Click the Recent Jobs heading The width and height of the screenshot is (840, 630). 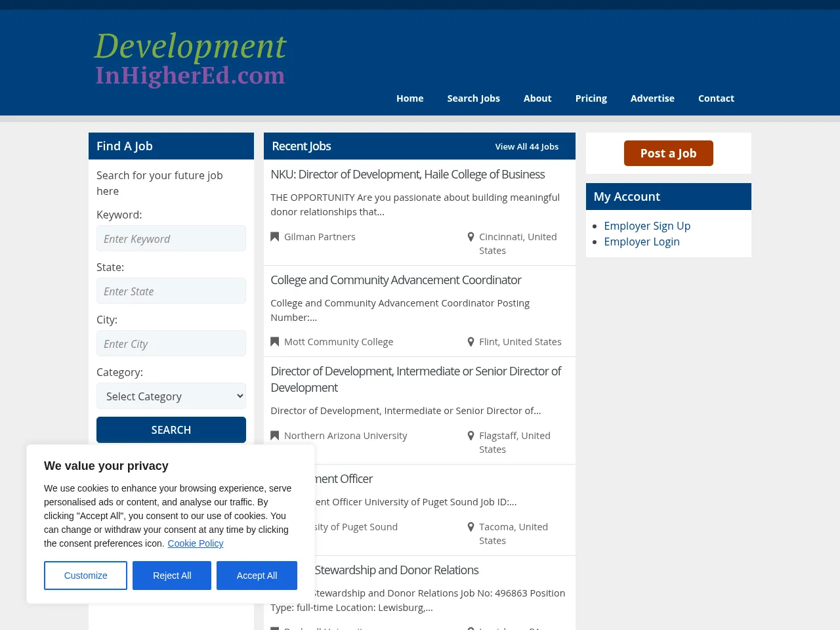301,146
